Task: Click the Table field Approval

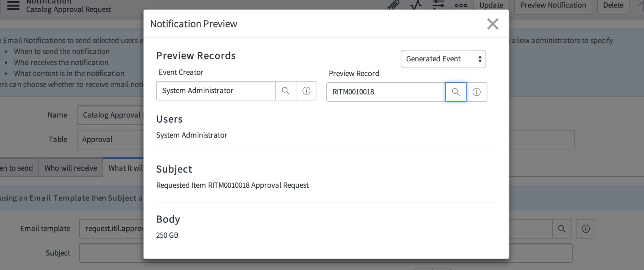Action: pos(110,139)
